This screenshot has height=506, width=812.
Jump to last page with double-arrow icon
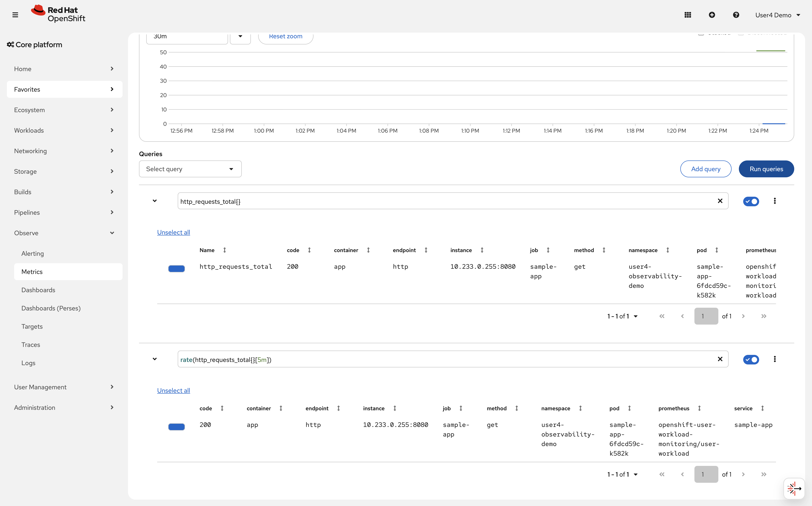[764, 316]
